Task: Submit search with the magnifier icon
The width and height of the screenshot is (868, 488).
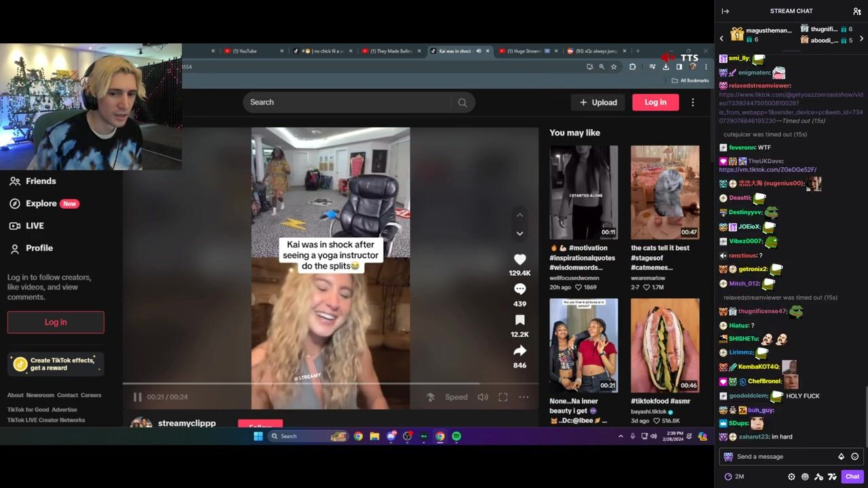Action: click(x=462, y=102)
